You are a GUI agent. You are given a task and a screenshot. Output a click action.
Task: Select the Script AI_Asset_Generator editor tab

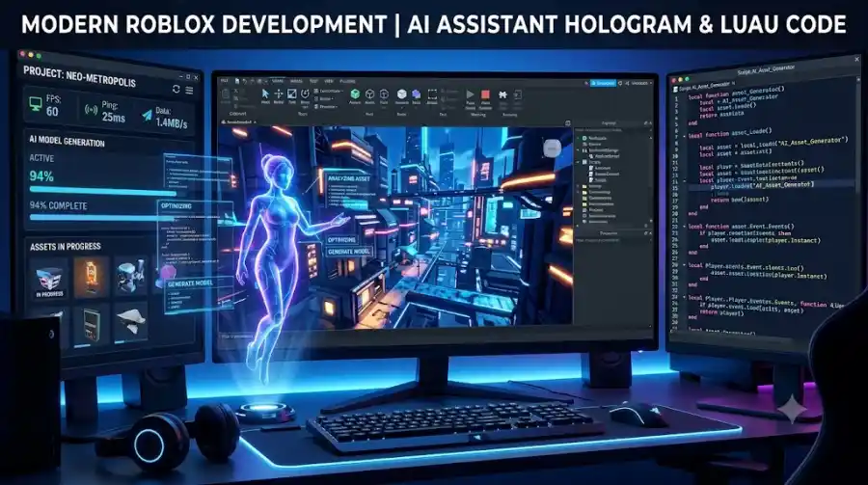(705, 86)
